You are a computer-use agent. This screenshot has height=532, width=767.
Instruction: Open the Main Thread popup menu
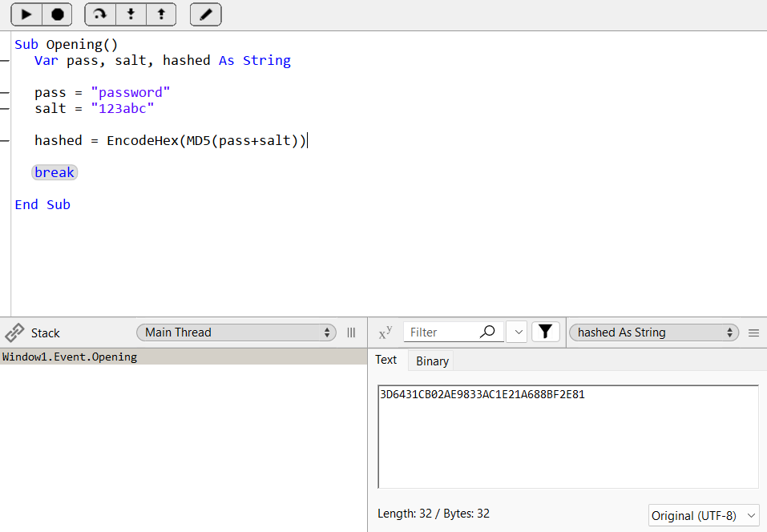236,332
